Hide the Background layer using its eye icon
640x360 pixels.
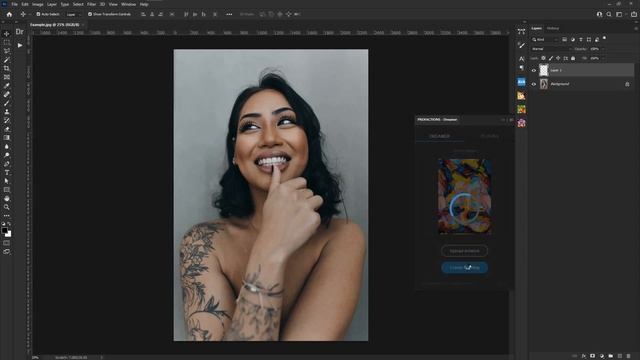534,84
